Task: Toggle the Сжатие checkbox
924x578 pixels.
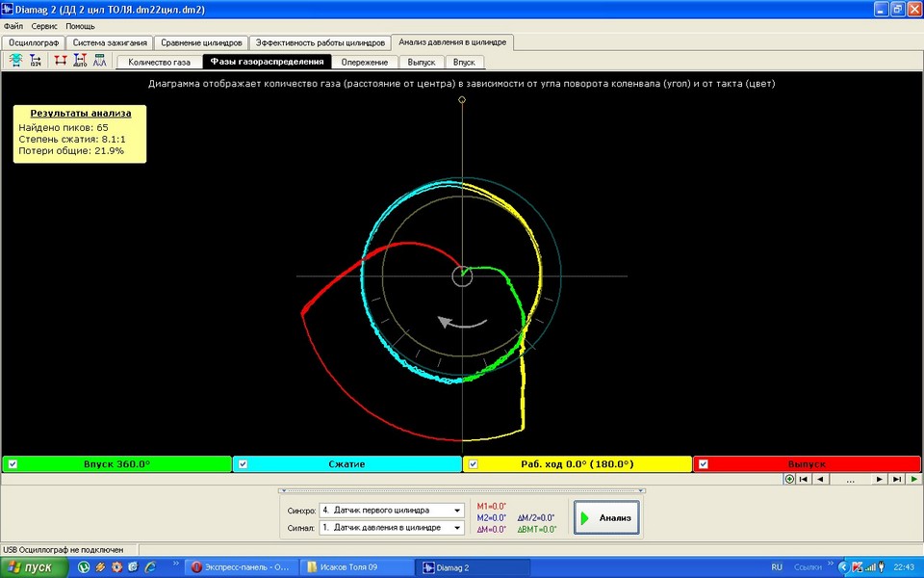Action: 243,464
